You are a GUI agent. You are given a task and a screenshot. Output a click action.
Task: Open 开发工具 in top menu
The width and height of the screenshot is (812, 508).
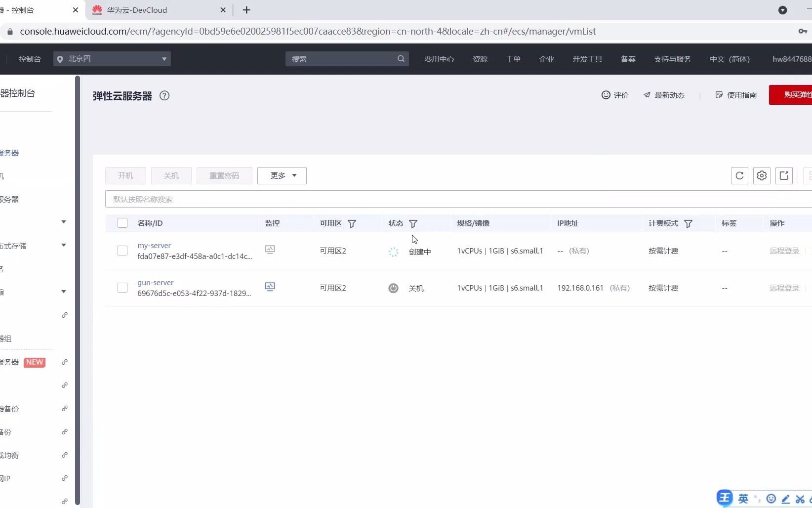pos(587,59)
